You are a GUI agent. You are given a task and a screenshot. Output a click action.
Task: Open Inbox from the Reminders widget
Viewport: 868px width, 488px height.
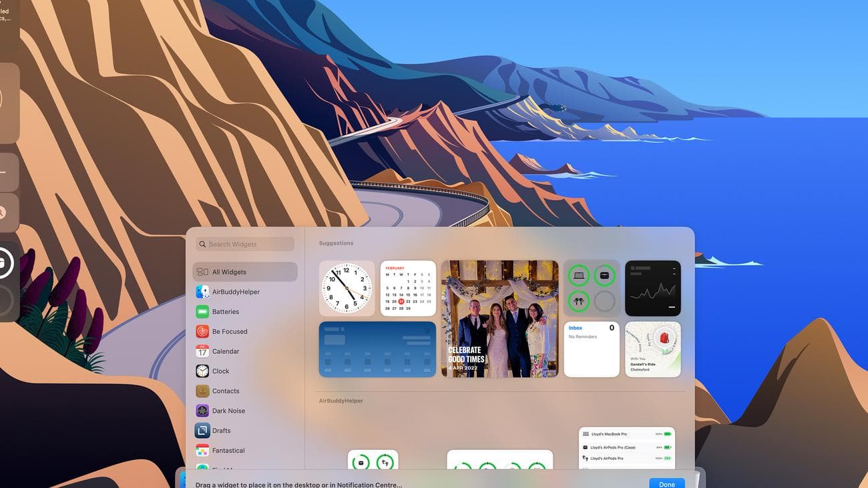pos(576,328)
